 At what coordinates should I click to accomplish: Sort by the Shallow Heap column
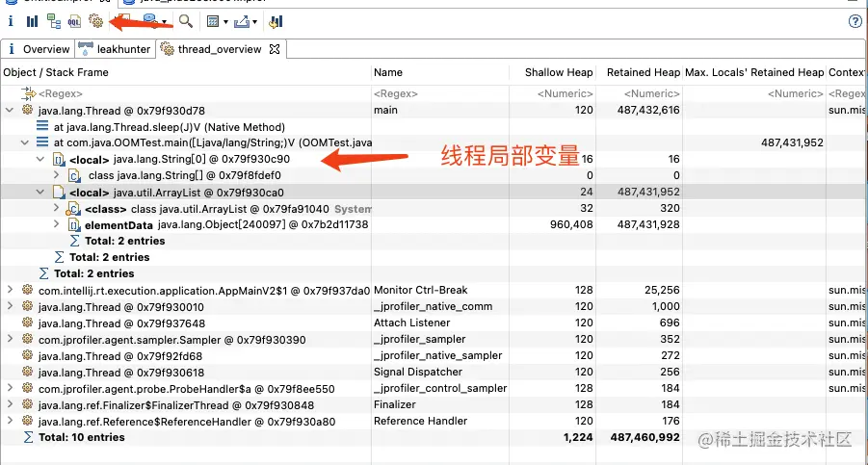(552, 72)
